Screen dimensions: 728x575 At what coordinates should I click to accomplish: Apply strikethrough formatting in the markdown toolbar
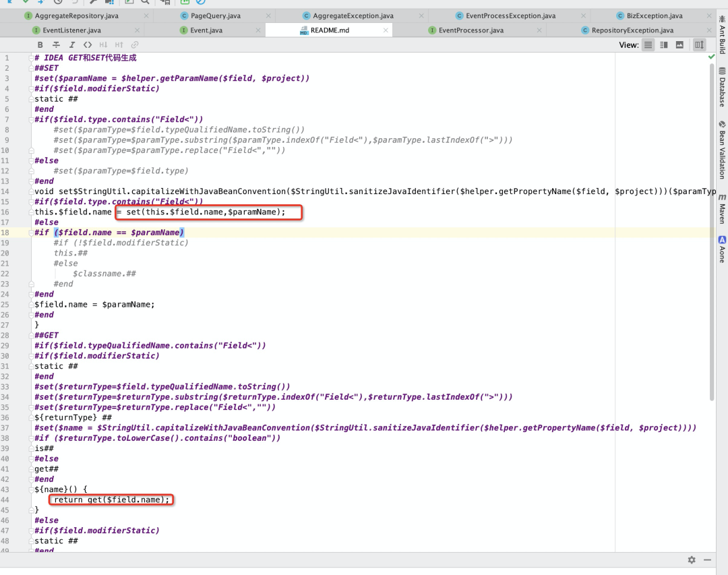(56, 44)
